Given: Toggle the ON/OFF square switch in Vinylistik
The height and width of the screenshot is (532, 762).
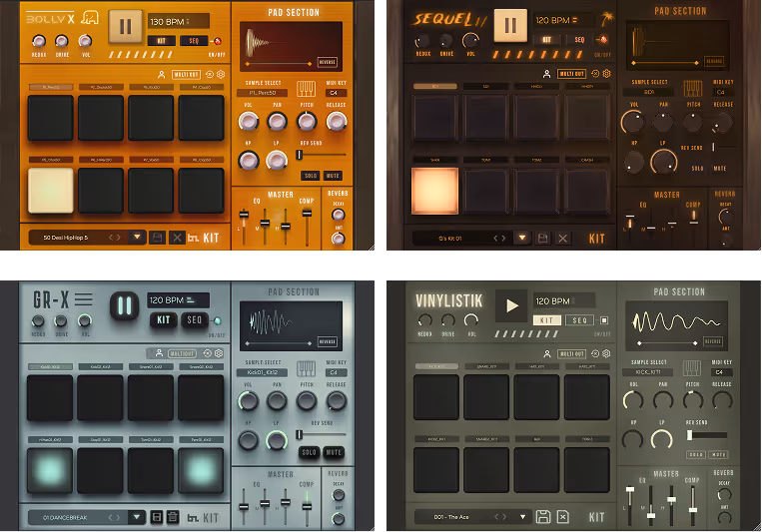Looking at the screenshot, I should point(604,320).
